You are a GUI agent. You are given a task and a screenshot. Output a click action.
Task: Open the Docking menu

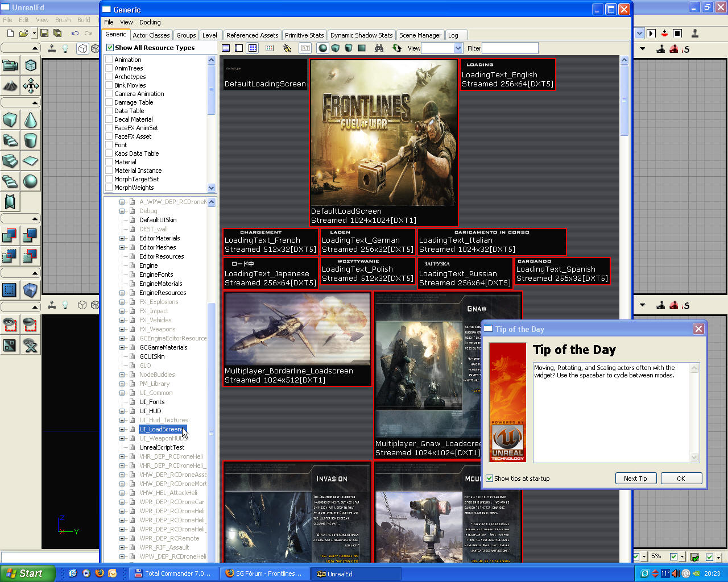150,22
